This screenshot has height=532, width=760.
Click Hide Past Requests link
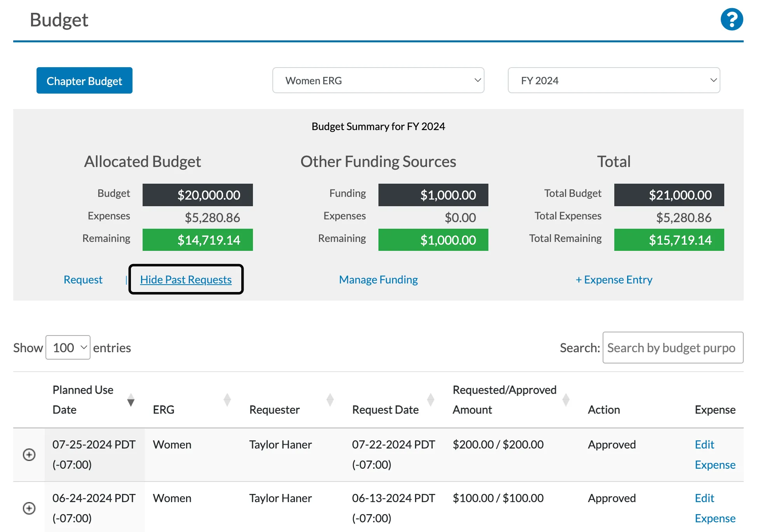186,280
